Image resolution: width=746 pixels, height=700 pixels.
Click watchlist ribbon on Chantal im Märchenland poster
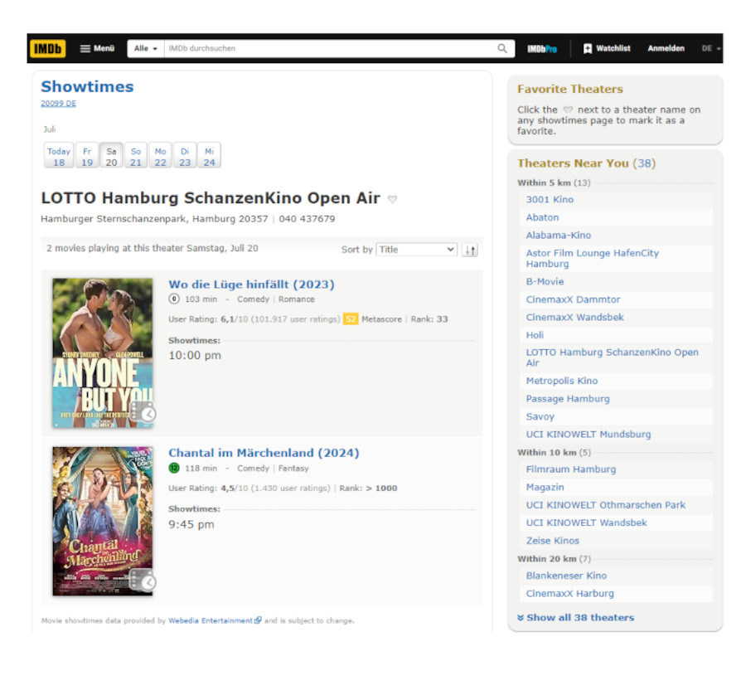(143, 580)
